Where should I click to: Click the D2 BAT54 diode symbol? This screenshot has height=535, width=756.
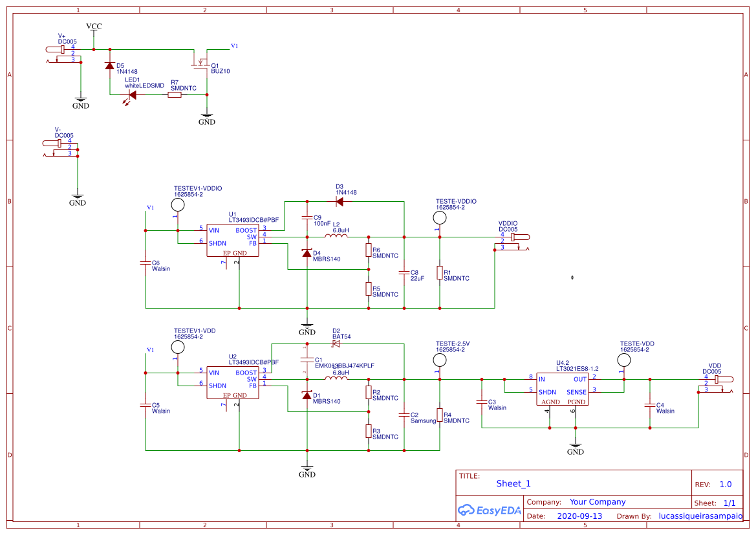336,343
